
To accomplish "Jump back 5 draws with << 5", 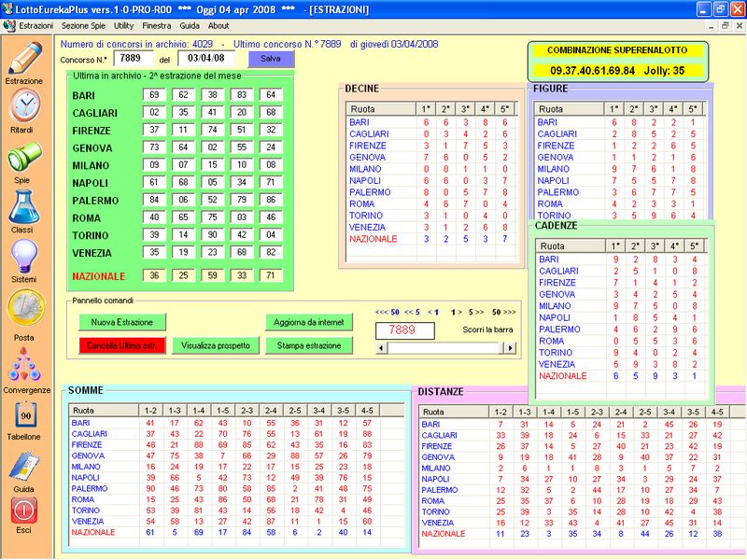I will tap(412, 313).
